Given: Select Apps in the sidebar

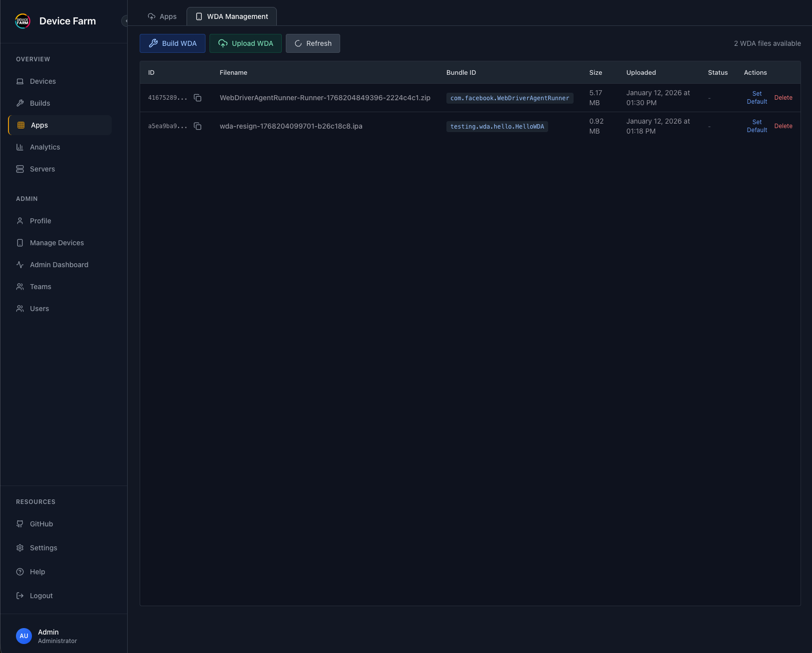Looking at the screenshot, I should tap(60, 125).
